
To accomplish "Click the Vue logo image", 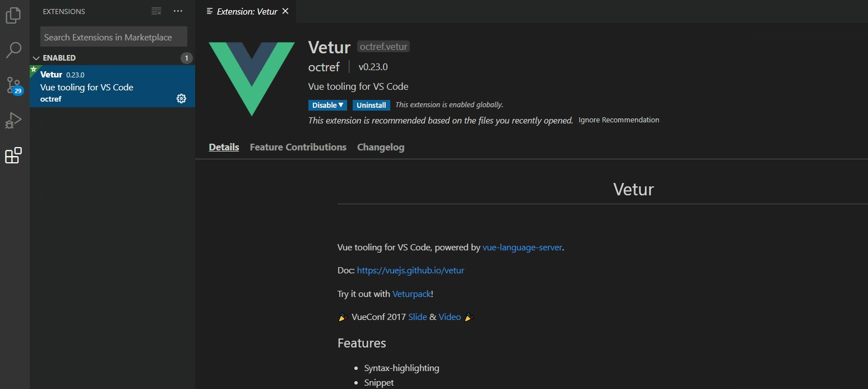I will (252, 77).
